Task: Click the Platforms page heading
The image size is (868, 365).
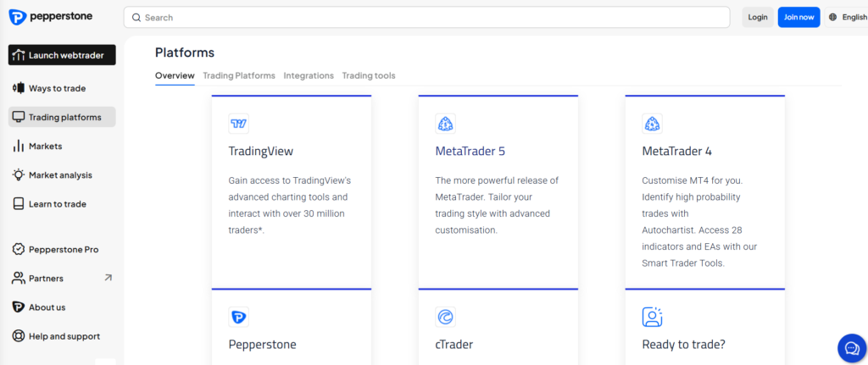Action: click(185, 53)
